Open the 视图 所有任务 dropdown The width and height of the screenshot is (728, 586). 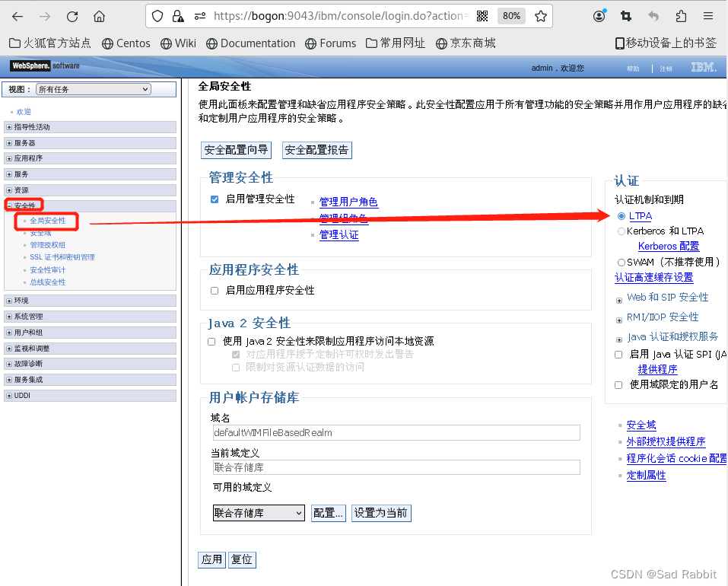pos(91,89)
